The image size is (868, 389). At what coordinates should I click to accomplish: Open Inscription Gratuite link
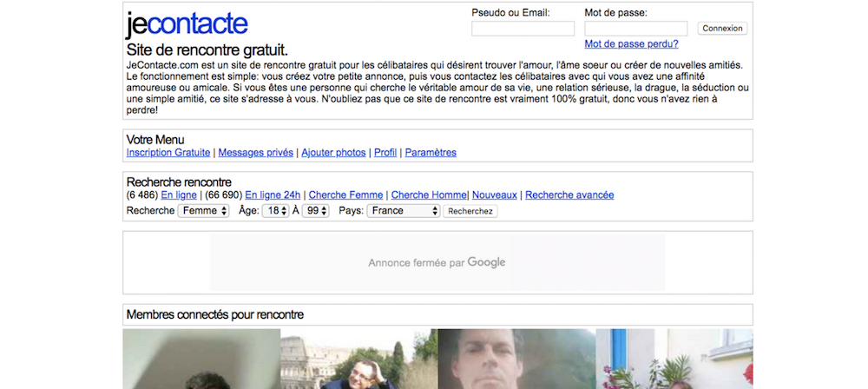pos(168,152)
